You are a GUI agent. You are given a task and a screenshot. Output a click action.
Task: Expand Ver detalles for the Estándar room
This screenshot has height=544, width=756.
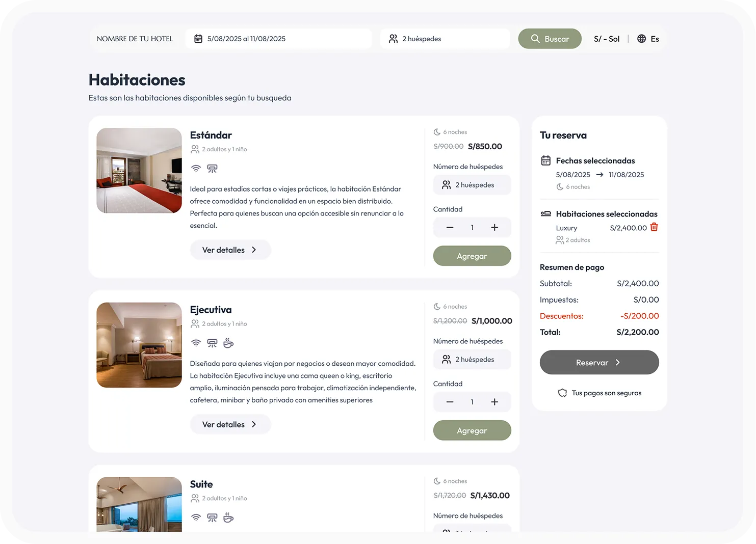click(x=230, y=250)
